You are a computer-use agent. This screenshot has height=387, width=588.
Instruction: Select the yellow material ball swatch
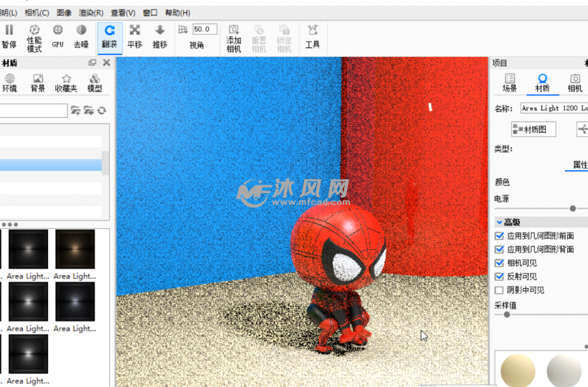518,370
